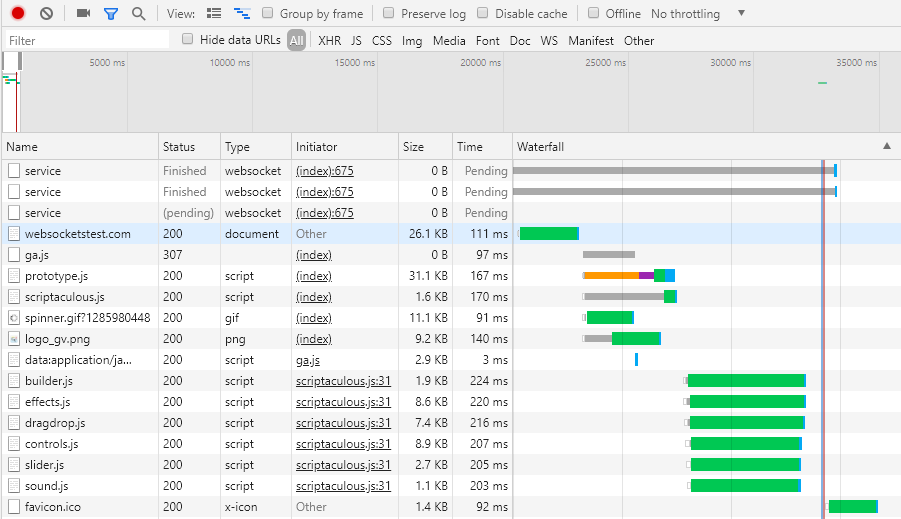Select the slider.js request

click(450, 465)
